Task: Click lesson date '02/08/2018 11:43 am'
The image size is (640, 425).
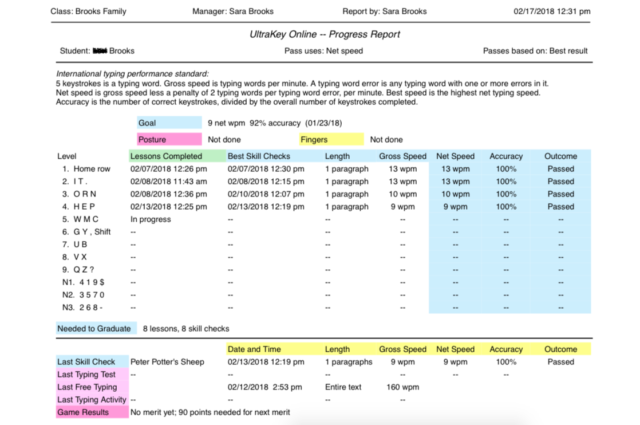Action: pos(169,182)
